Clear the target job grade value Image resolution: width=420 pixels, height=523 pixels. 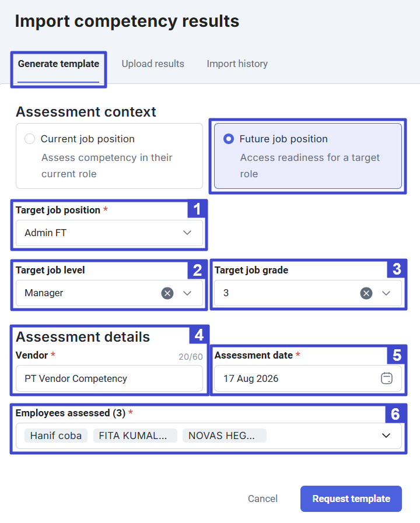click(366, 293)
